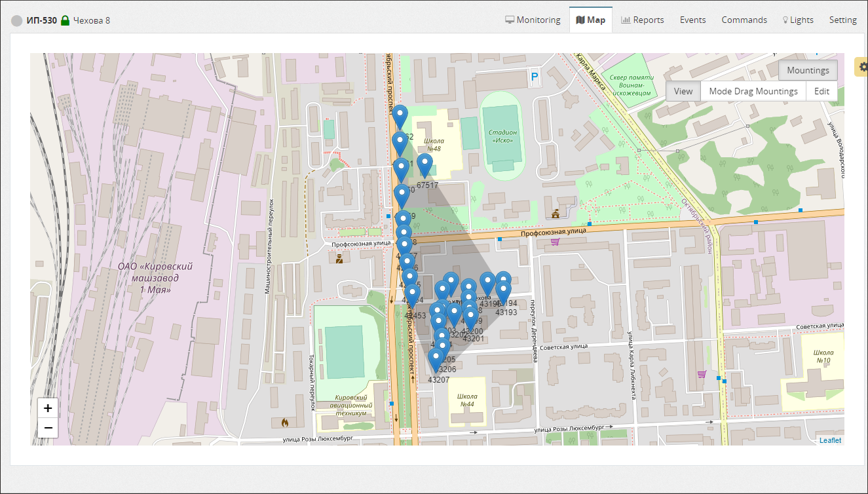Click map marker labeled 67517
The image size is (868, 494).
point(425,165)
